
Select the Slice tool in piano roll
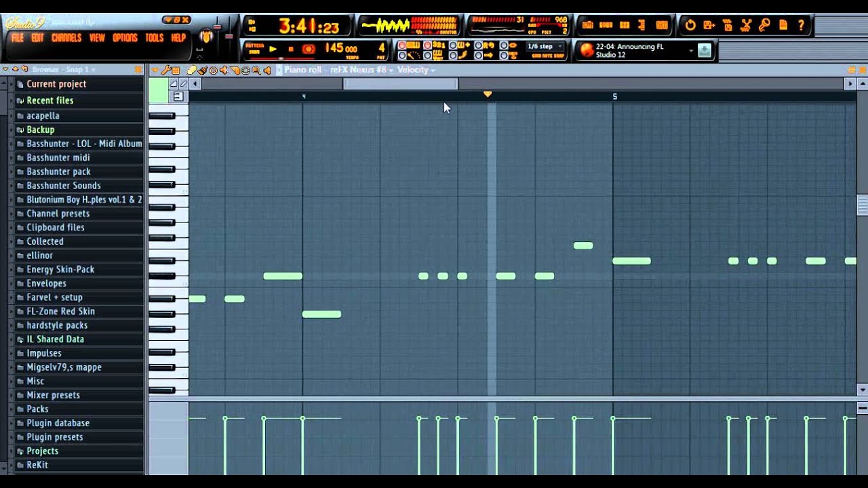(235, 70)
